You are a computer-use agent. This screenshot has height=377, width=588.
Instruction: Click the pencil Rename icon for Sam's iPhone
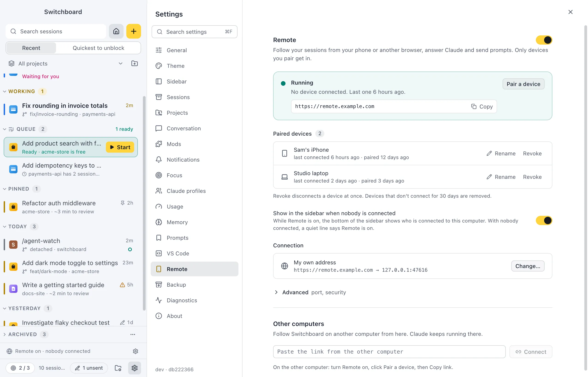(x=489, y=154)
